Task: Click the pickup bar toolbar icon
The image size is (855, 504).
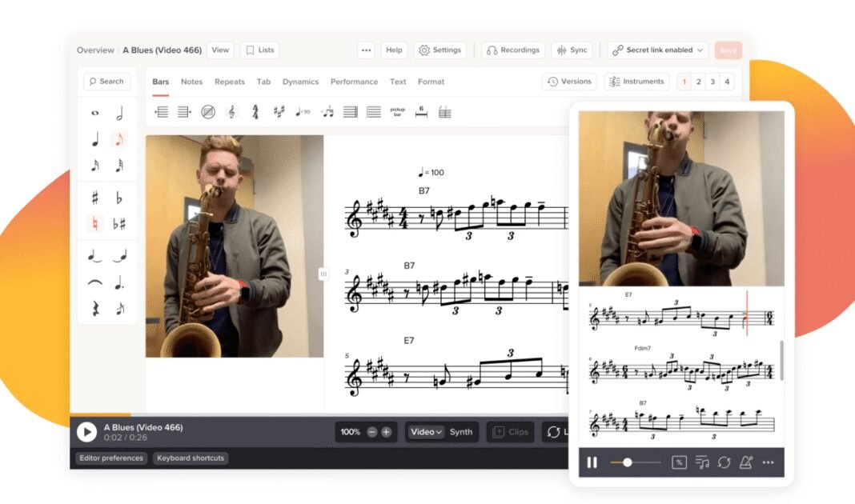Action: pyautogui.click(x=396, y=112)
